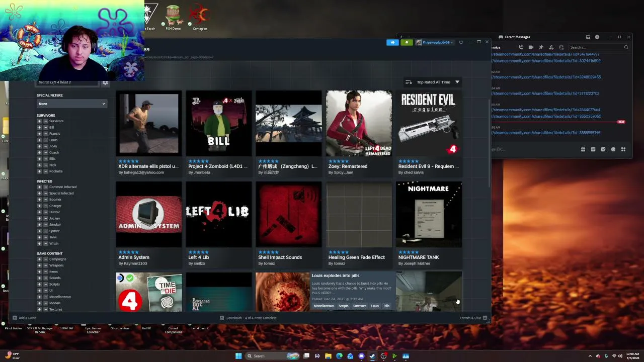Open Resident Evil 9 Requiem workshop item
The width and height of the screenshot is (644, 362).
[429, 133]
